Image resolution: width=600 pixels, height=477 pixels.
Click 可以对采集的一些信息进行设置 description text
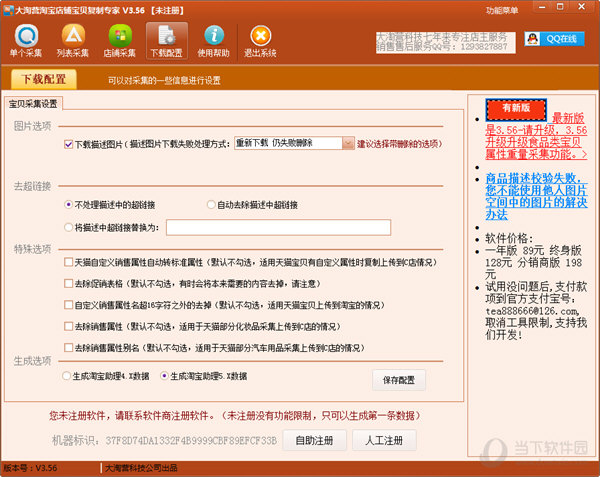pyautogui.click(x=164, y=80)
